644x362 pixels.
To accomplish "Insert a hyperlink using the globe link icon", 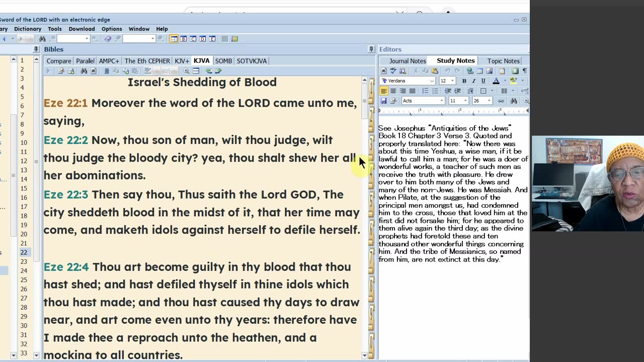I will click(470, 71).
